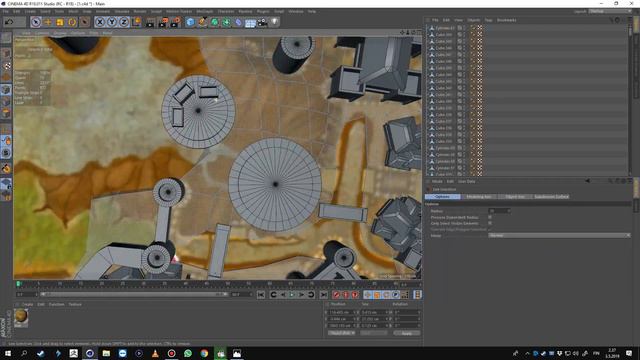Select the Move tool
Screen dimensions: 640x360
[x=48, y=22]
